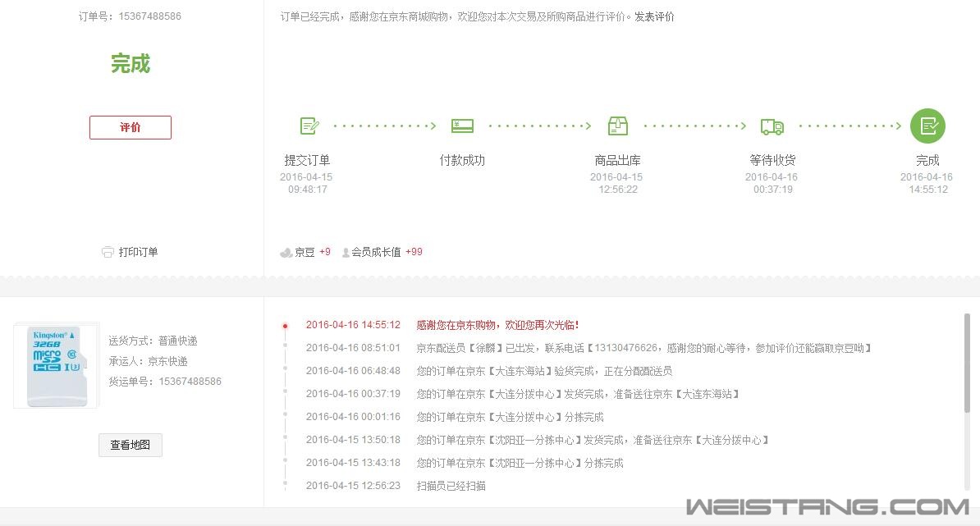The height and width of the screenshot is (526, 980).
Task: Click the 京豆 +9 reward text
Action: [x=313, y=252]
